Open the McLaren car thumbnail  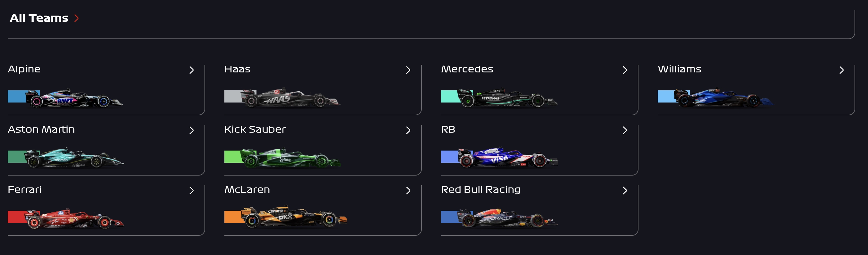click(x=294, y=217)
